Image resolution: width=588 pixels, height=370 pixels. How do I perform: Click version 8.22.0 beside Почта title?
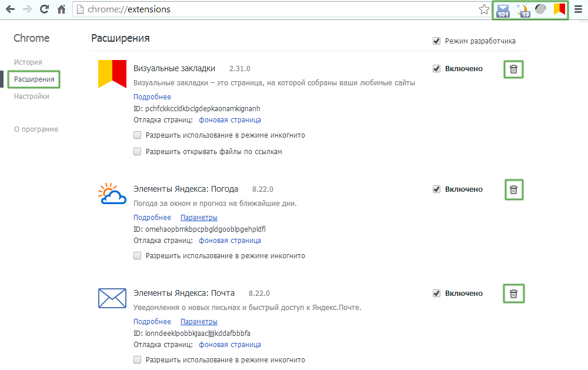click(x=259, y=294)
